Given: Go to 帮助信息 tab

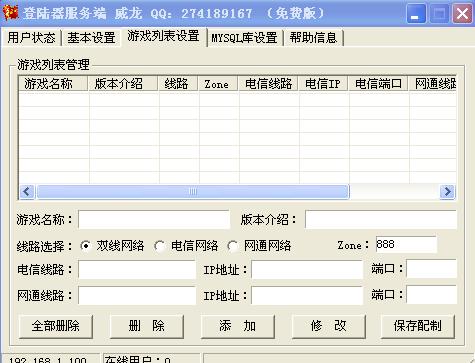Looking at the screenshot, I should [x=313, y=38].
